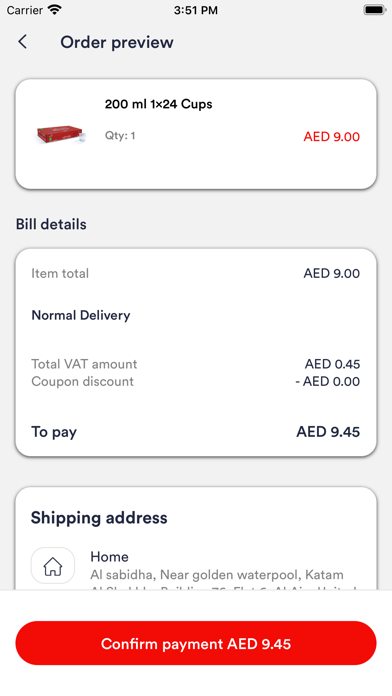Tap the battery status icon
The image size is (392, 696).
click(375, 10)
